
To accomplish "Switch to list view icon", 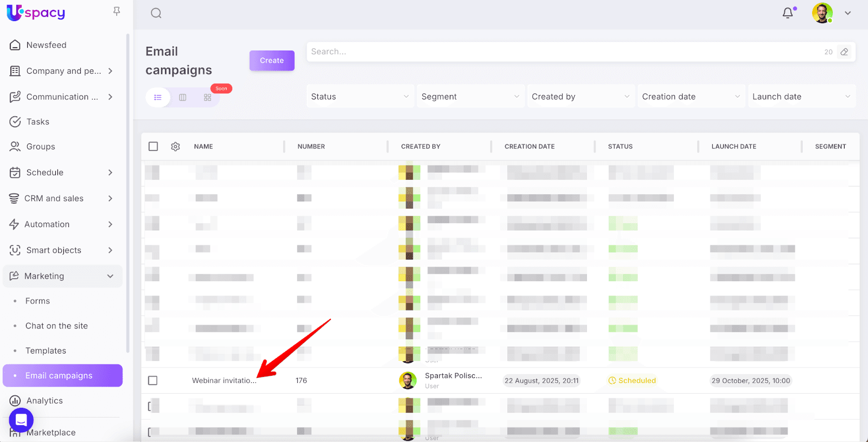I will (x=158, y=97).
